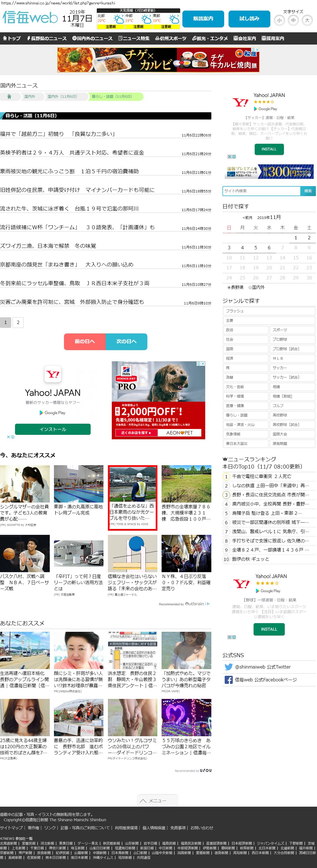Screen dimensions: 317x868
Task: Click the 前の日へ button
Action: (85, 341)
